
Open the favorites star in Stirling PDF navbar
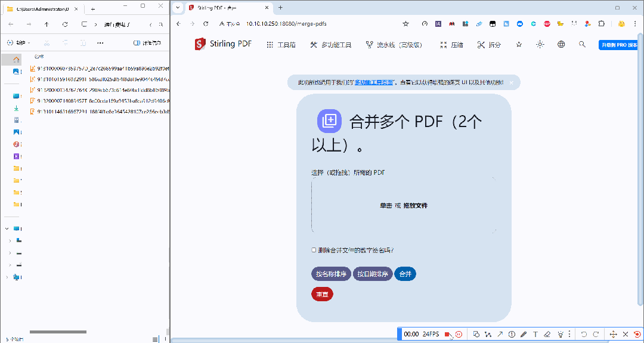point(519,44)
